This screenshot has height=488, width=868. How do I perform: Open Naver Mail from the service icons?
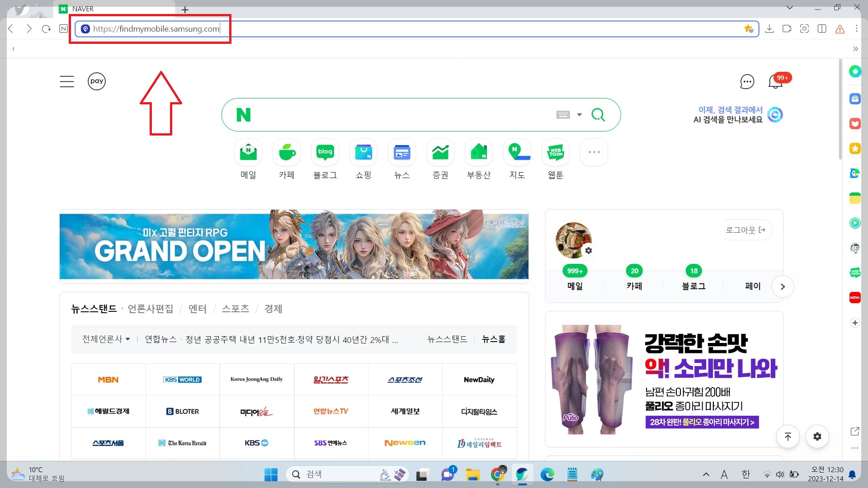tap(248, 152)
